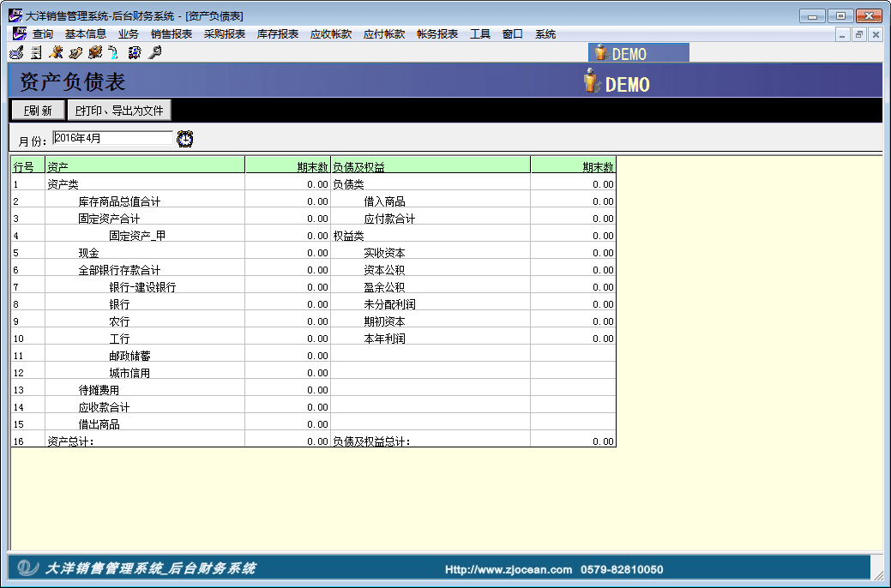Click the wrench icon in the toolbar
The width and height of the screenshot is (891, 588).
155,53
